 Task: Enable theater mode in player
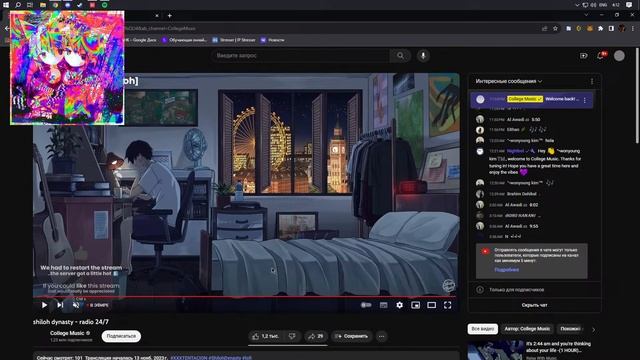(431, 305)
